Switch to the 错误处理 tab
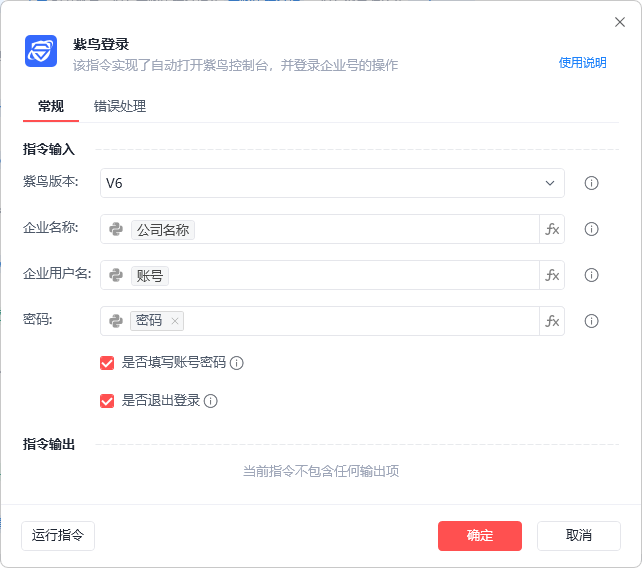 coord(120,106)
